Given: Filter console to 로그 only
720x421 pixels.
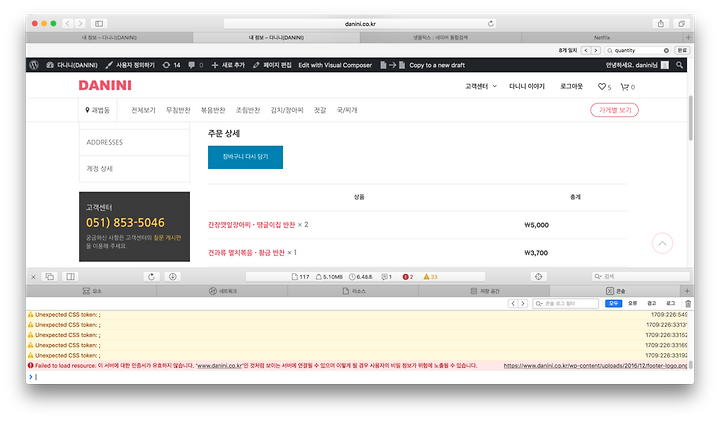Looking at the screenshot, I should [x=671, y=303].
